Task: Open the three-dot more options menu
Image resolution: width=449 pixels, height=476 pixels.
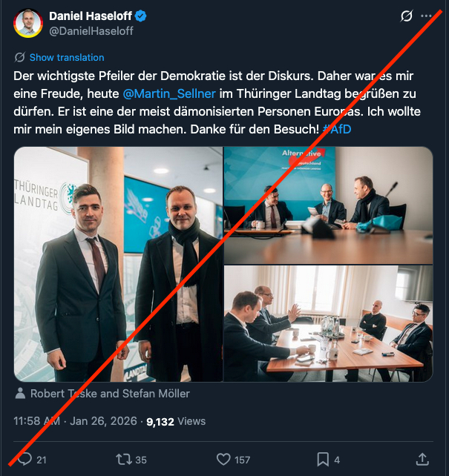Action: pyautogui.click(x=426, y=16)
